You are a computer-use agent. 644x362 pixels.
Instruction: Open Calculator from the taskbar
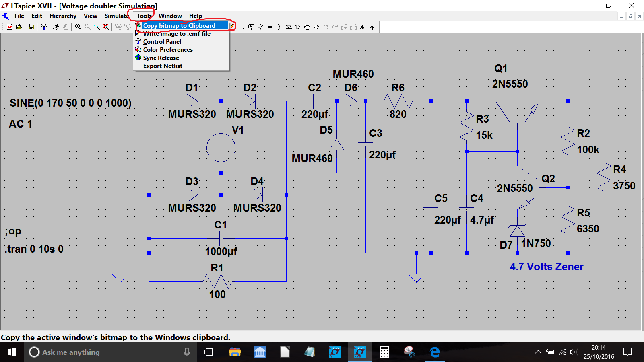coord(385,352)
